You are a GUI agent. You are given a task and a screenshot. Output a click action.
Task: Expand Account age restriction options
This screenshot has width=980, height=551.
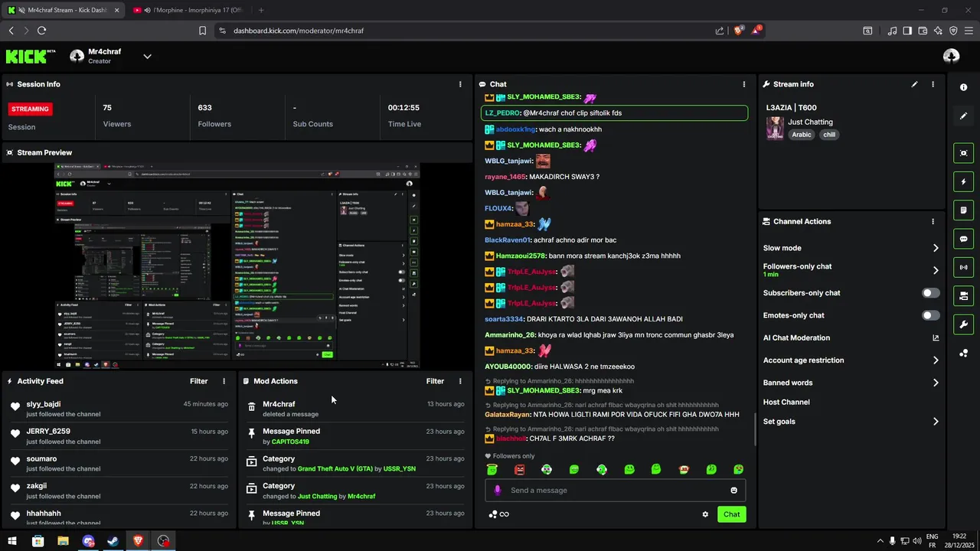coord(936,360)
